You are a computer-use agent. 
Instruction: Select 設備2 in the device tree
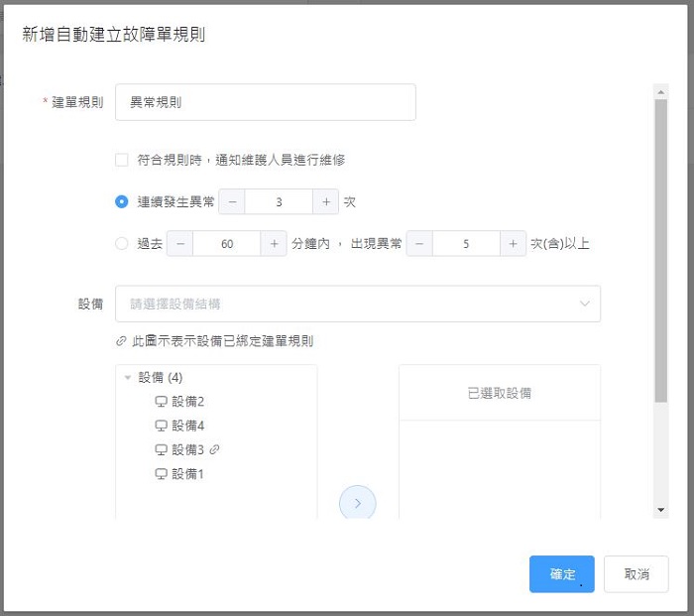click(186, 402)
